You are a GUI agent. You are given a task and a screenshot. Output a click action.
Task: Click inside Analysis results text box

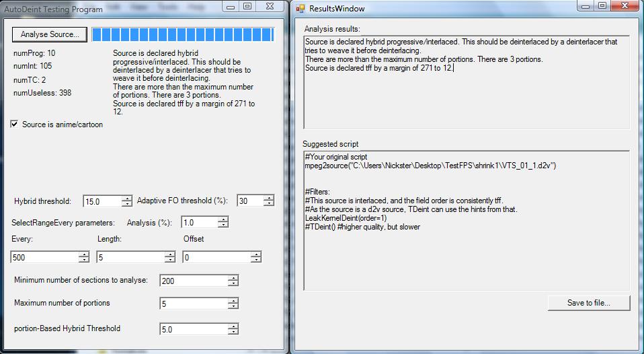pos(467,82)
